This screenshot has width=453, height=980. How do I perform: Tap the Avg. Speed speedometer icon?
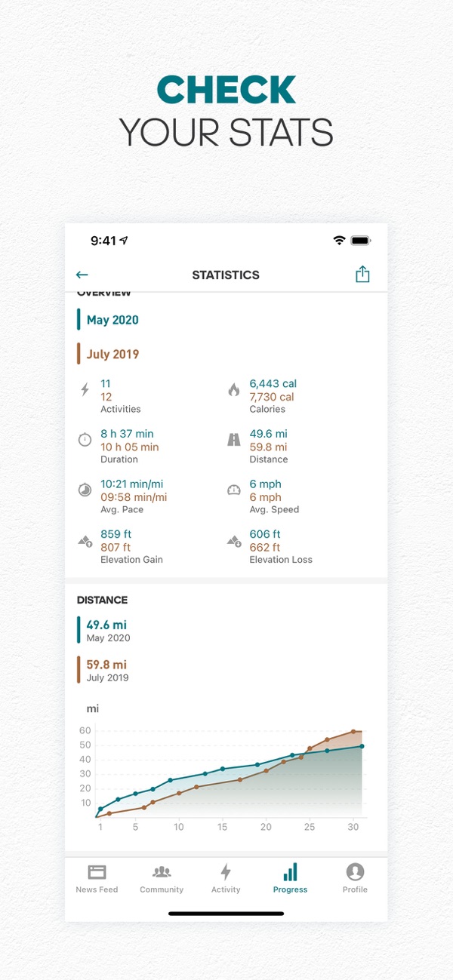pos(233,490)
